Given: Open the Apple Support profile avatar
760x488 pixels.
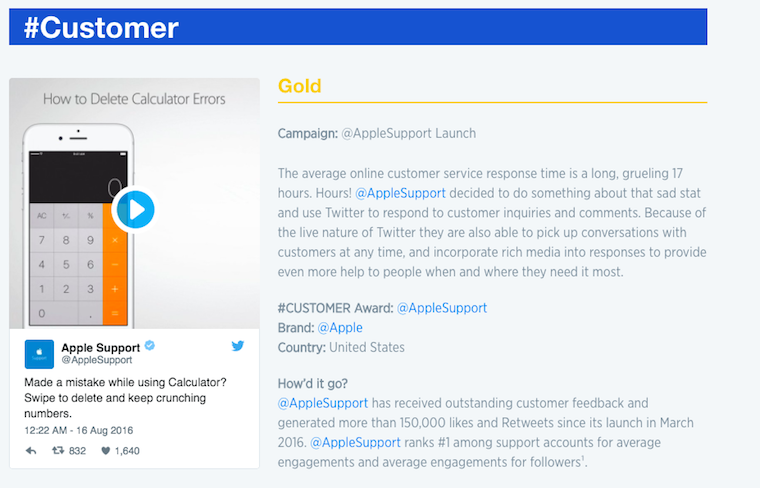Looking at the screenshot, I should click(39, 354).
